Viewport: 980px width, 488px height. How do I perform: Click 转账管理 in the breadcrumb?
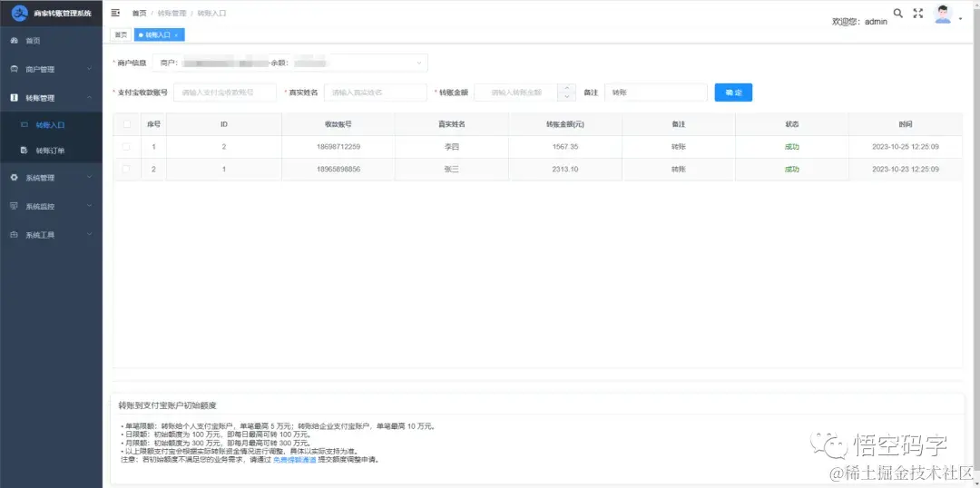171,13
